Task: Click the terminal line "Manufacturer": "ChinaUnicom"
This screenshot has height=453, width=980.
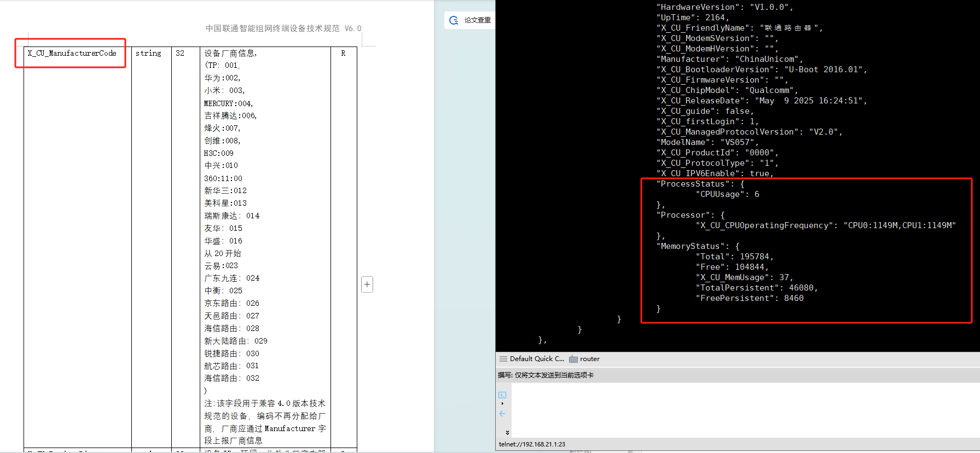Action: tap(729, 59)
